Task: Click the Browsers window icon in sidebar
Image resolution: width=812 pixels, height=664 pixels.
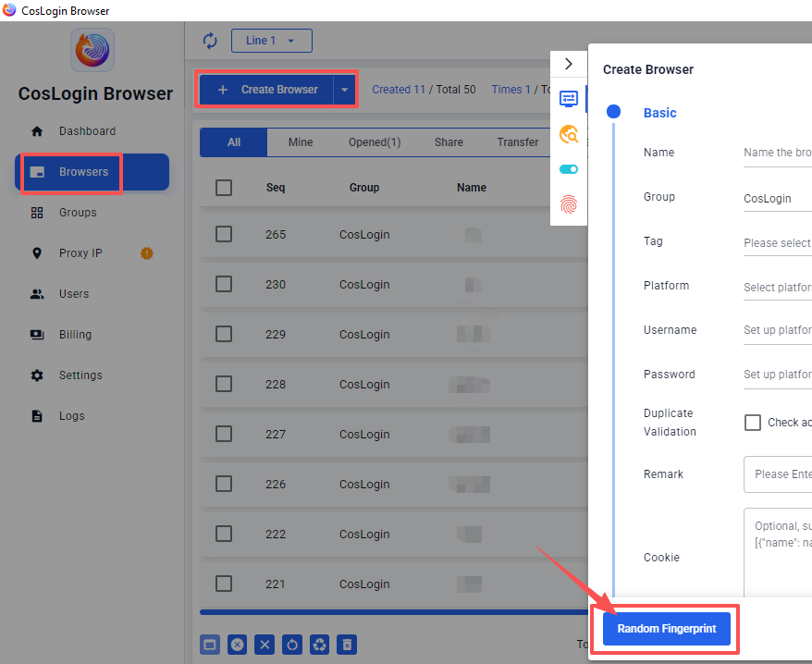Action: (37, 172)
